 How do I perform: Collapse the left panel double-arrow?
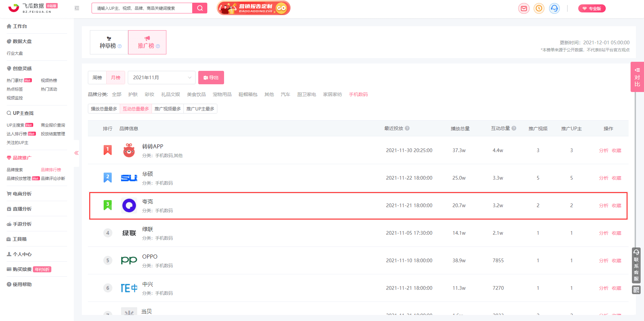click(76, 153)
